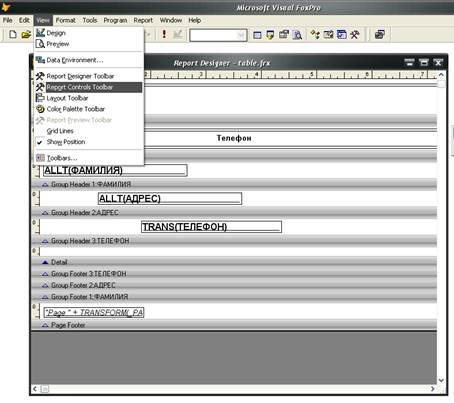Select Color Palette Toolbar menu entry
This screenshot has width=454, height=403.
pyautogui.click(x=89, y=109)
